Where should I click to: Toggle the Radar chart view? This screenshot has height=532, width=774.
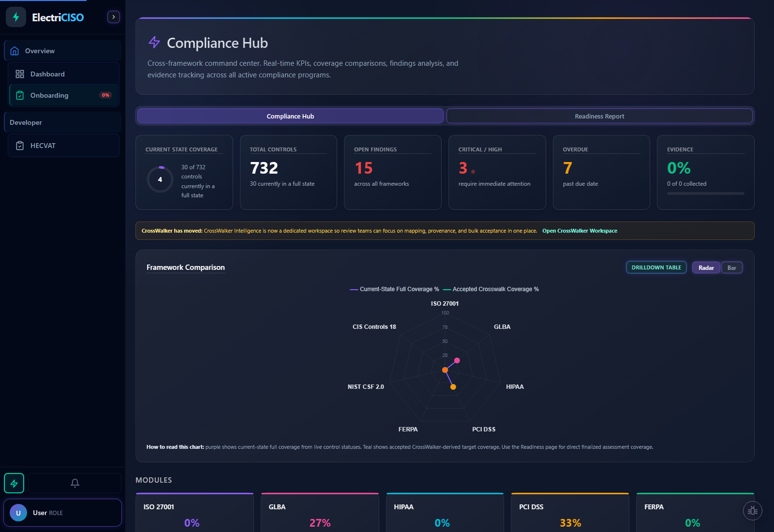pos(706,267)
